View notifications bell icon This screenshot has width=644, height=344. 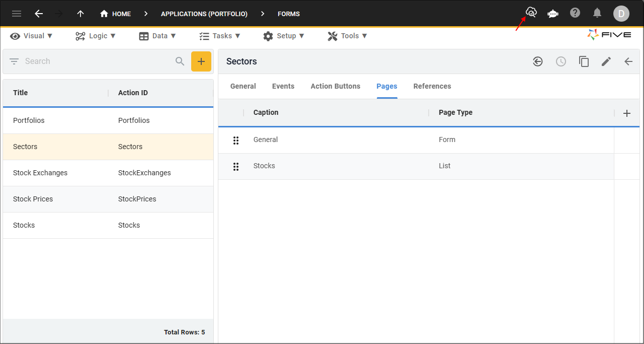tap(597, 13)
